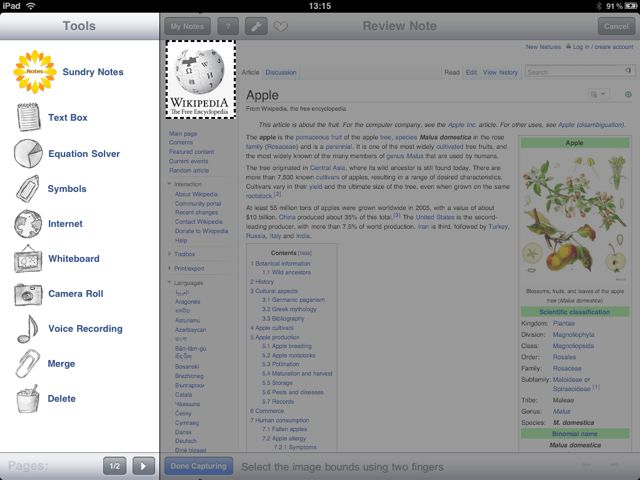This screenshot has height=480, width=640.
Task: Select the Merge paperclip icon
Action: pos(28,364)
